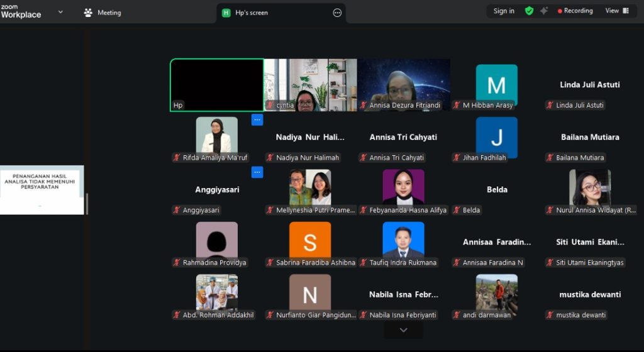This screenshot has width=644, height=352.
Task: Click the Sign in button
Action: click(504, 11)
